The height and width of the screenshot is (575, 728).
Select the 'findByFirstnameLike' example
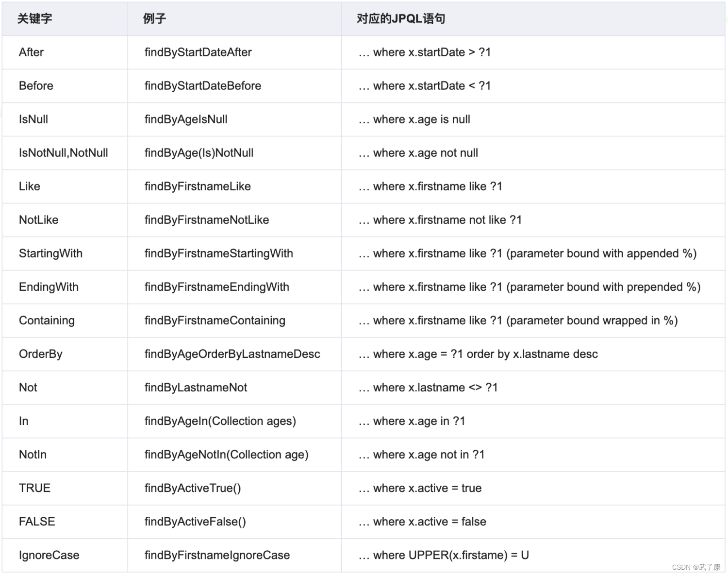pyautogui.click(x=198, y=186)
